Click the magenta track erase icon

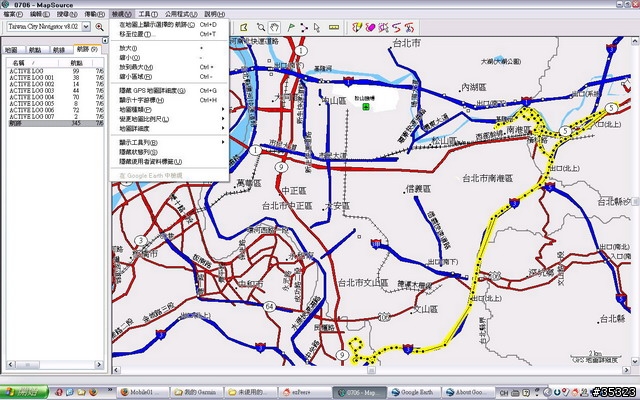(370, 27)
